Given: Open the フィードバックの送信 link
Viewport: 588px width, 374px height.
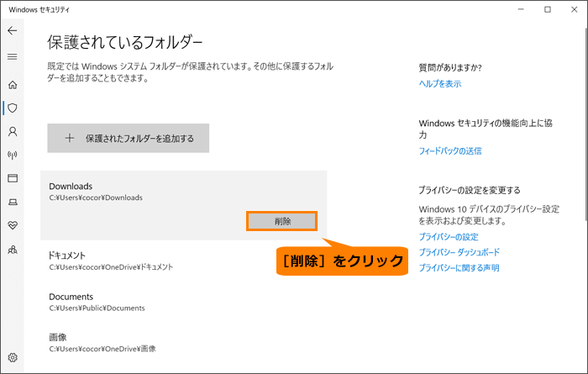Looking at the screenshot, I should 450,151.
